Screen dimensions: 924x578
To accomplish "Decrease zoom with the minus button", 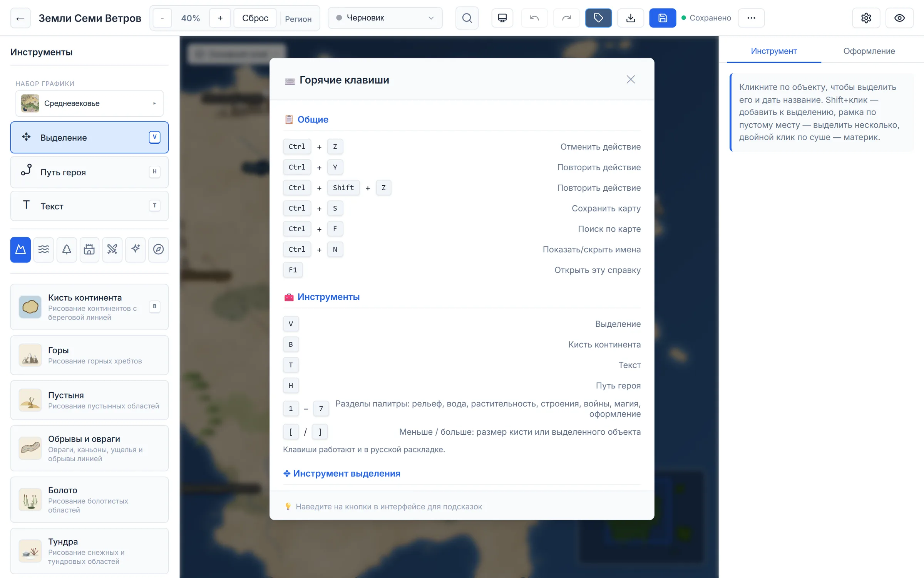I will [x=162, y=18].
